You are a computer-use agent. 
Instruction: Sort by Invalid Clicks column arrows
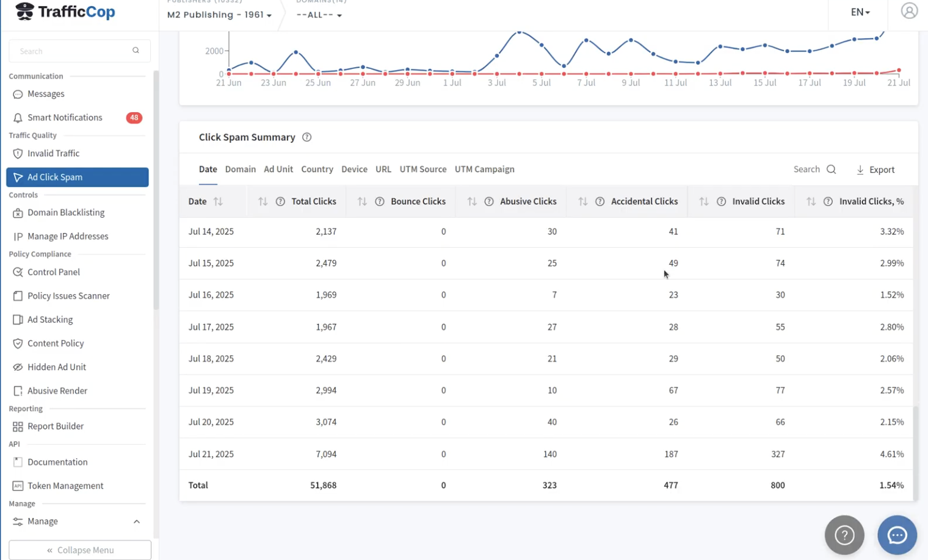click(704, 201)
